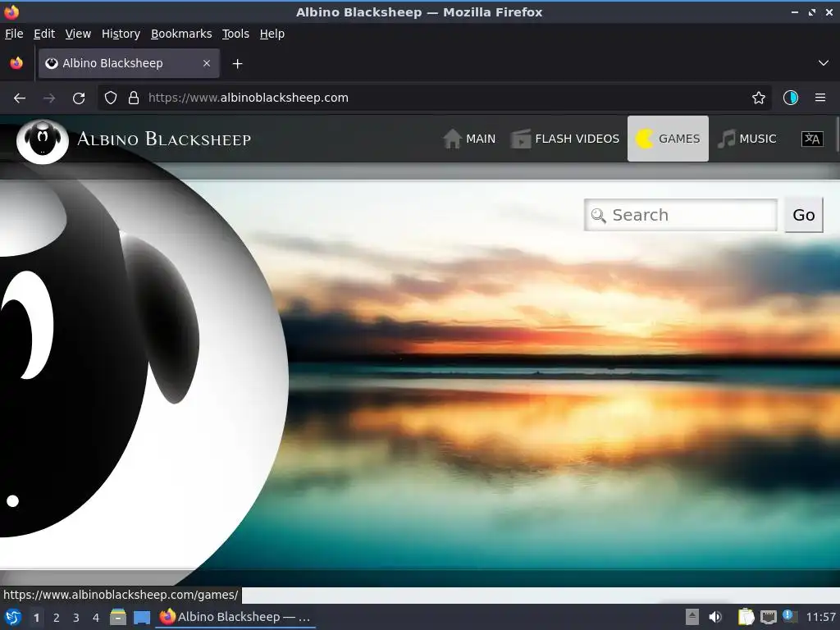The height and width of the screenshot is (630, 840).
Task: Bookmark this page with star icon
Action: coord(758,98)
